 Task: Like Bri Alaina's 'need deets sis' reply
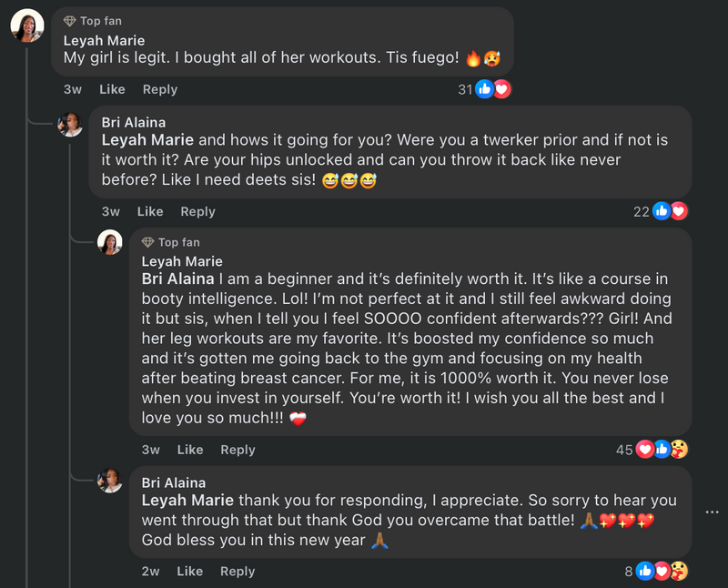pos(150,211)
